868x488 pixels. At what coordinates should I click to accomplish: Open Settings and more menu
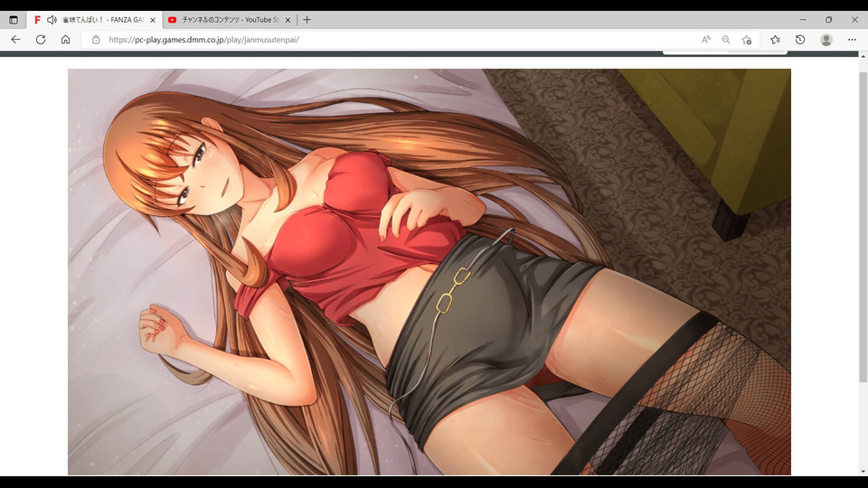point(852,40)
